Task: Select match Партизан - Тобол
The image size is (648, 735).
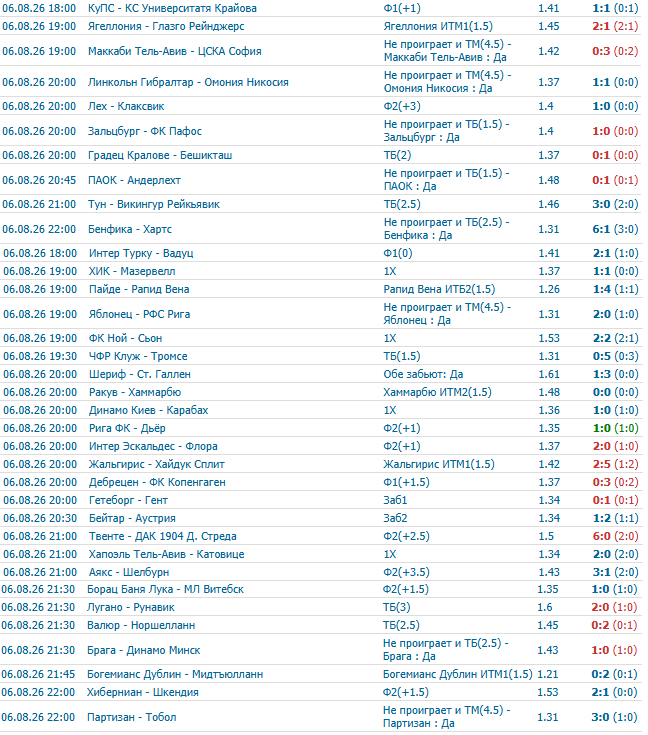Action: [x=131, y=718]
